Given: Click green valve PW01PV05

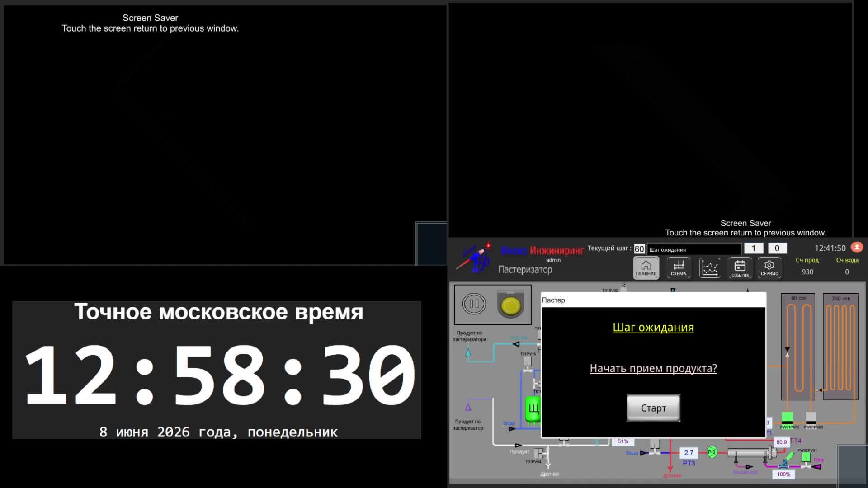Looking at the screenshot, I should click(x=787, y=418).
